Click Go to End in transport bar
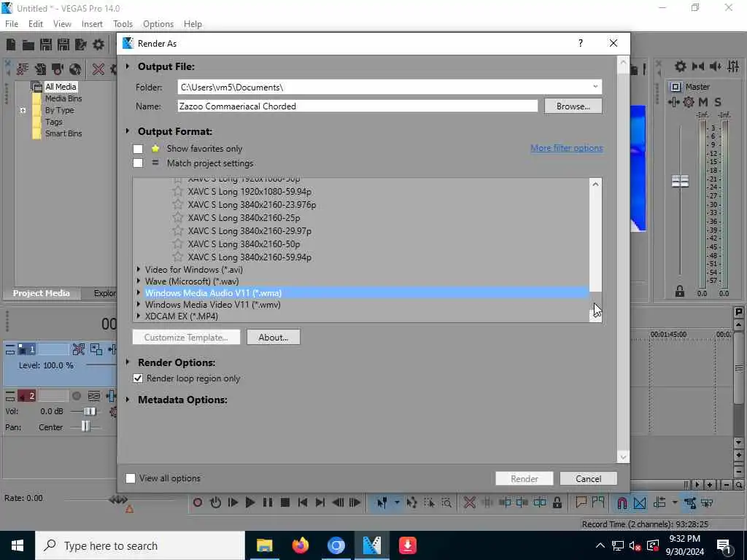 pos(320,502)
